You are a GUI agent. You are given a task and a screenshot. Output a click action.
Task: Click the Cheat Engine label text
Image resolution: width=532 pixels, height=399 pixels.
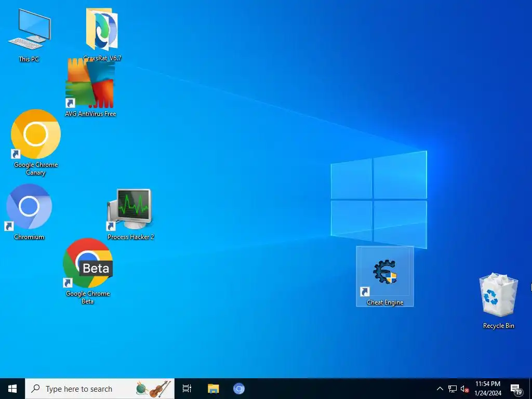coord(385,302)
